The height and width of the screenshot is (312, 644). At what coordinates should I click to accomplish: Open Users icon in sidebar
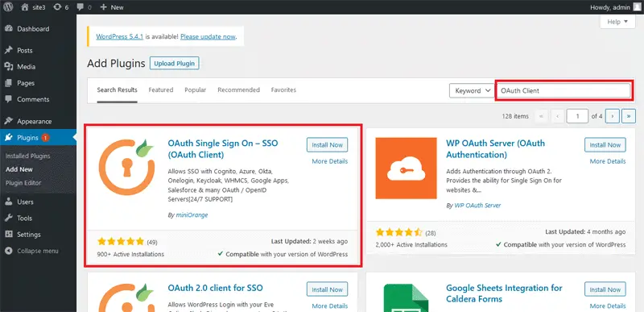coord(9,202)
